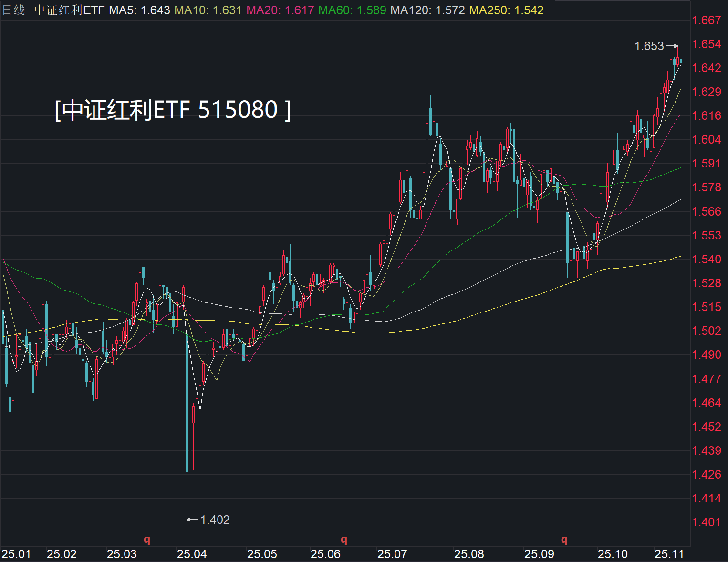
Task: Select the MA10: 1.631 indicator label
Action: pyautogui.click(x=208, y=10)
